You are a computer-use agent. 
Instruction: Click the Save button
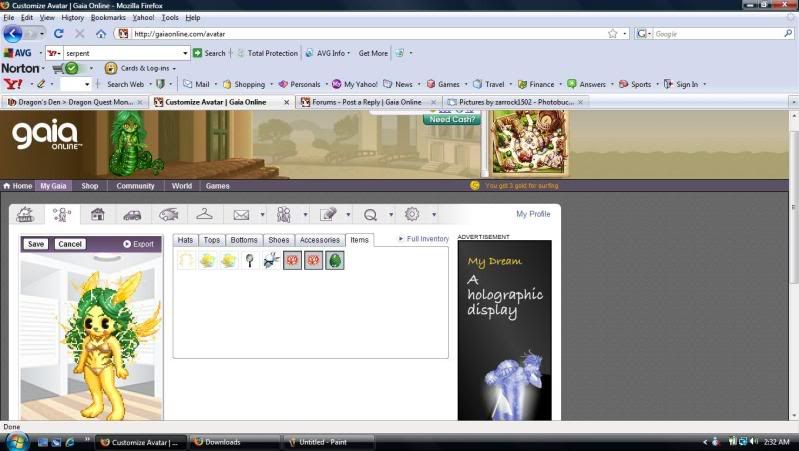coord(36,244)
